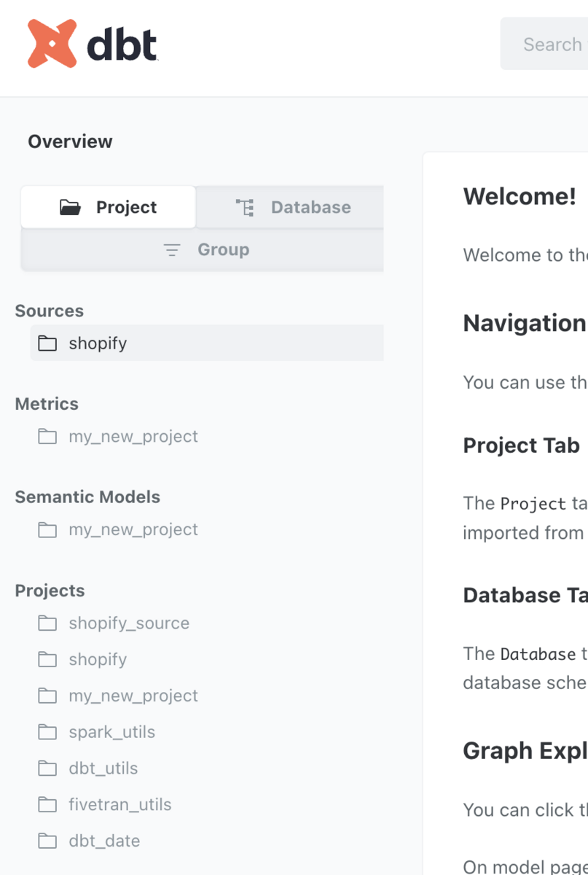588x875 pixels.
Task: Expand shopify under Sources
Action: (x=98, y=343)
